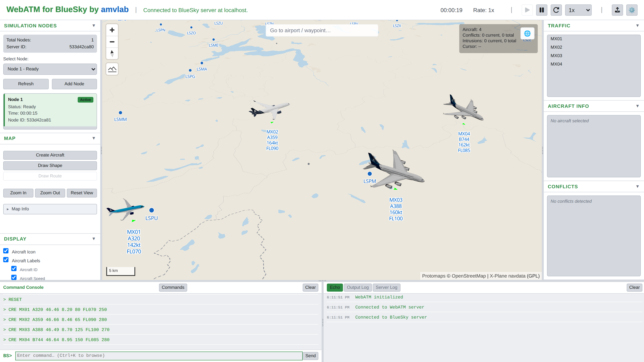Expand the Map Info disclosure
644x362 pixels.
coord(50,209)
